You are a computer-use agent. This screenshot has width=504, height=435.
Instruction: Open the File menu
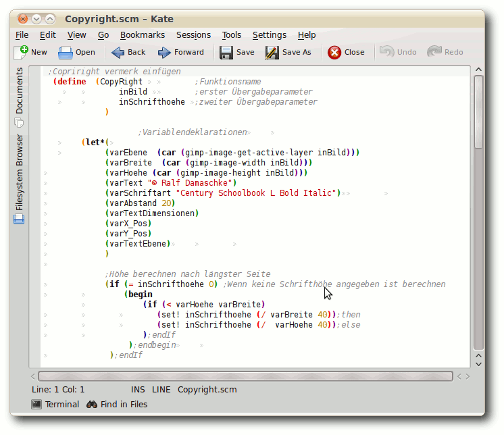point(22,34)
